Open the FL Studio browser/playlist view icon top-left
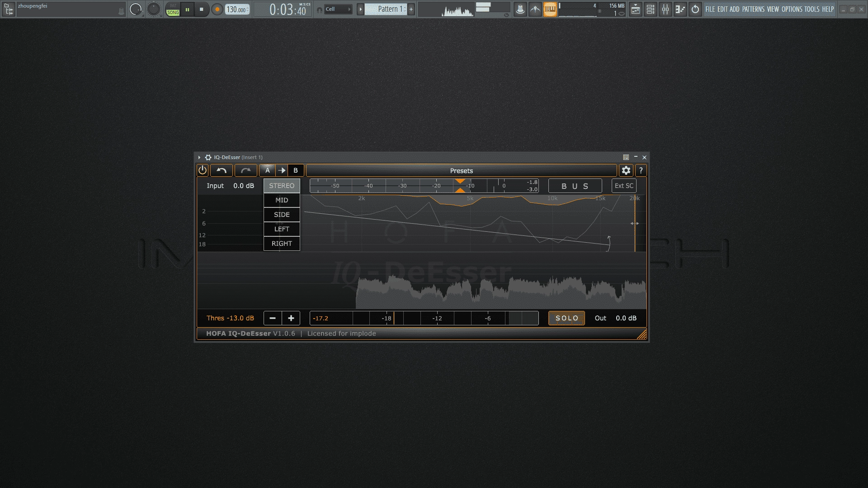The width and height of the screenshot is (868, 488). click(8, 9)
